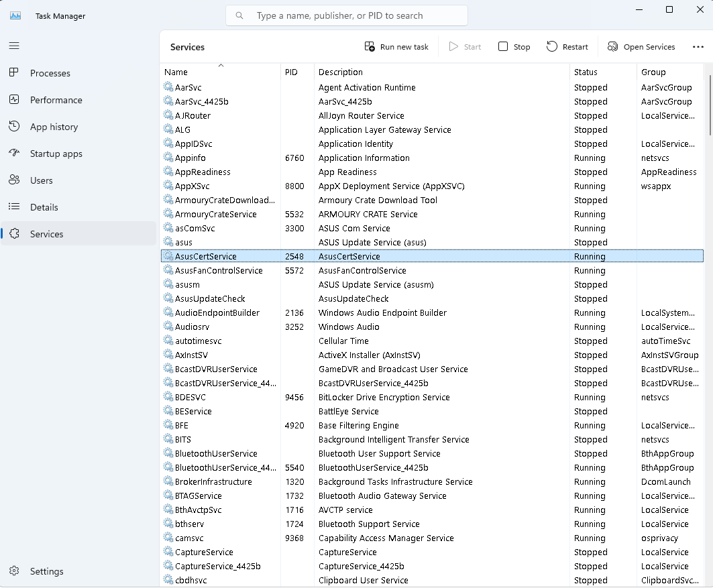Click the Run new task button
This screenshot has width=713, height=588.
pyautogui.click(x=396, y=47)
